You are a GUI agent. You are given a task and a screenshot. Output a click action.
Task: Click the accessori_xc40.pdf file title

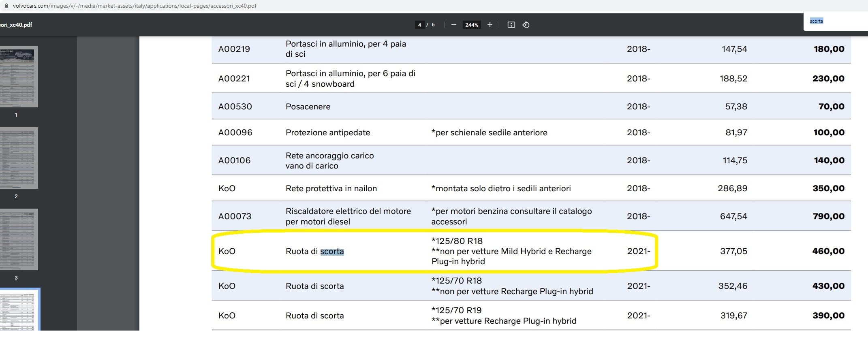coord(16,25)
